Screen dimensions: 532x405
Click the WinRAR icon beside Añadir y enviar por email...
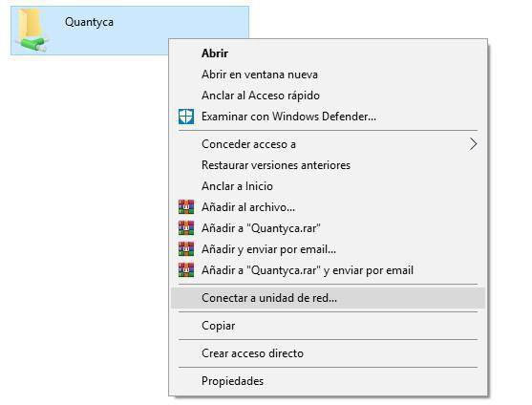click(x=186, y=249)
